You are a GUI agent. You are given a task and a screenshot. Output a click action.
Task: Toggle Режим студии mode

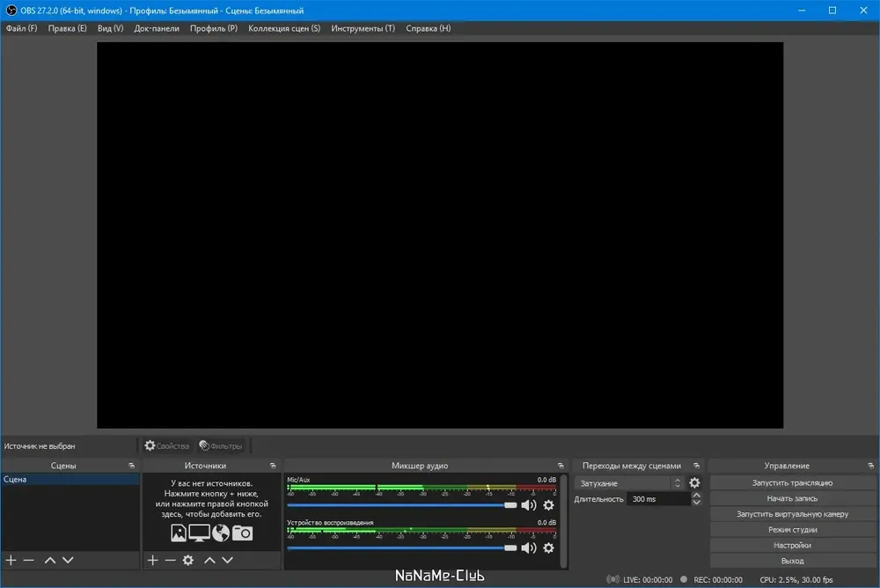pyautogui.click(x=792, y=529)
